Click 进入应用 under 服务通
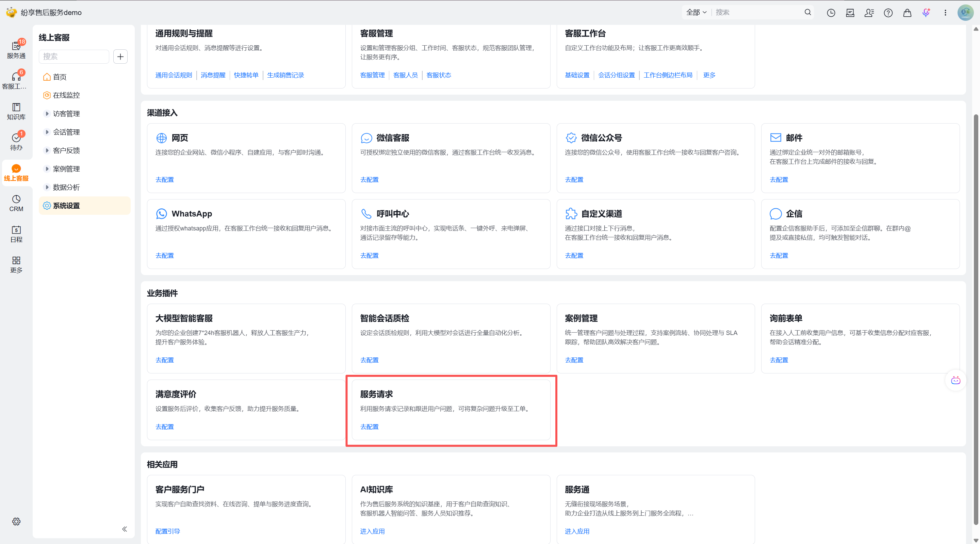The height and width of the screenshot is (544, 980). pyautogui.click(x=577, y=531)
